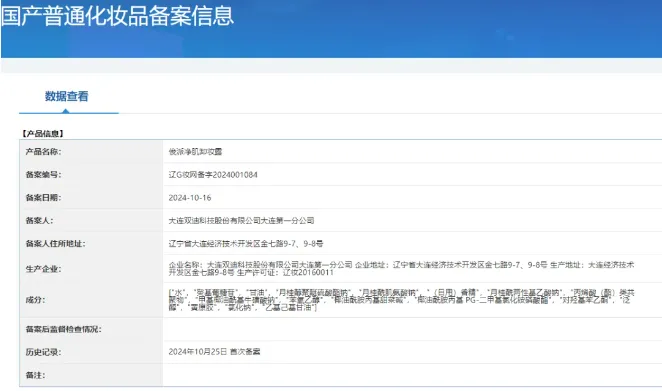Click the 产品名称 row label
The image size is (662, 391).
43,152
